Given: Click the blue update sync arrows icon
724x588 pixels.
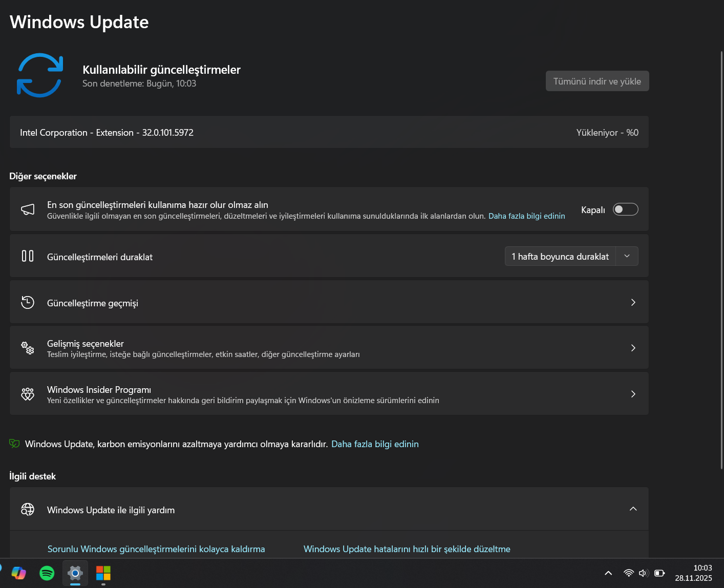Looking at the screenshot, I should tap(40, 75).
